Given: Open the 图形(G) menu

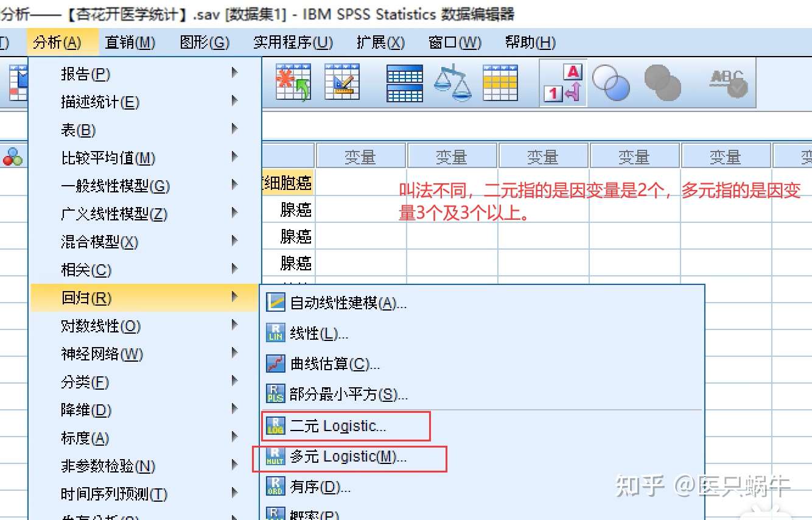Looking at the screenshot, I should pyautogui.click(x=205, y=42).
